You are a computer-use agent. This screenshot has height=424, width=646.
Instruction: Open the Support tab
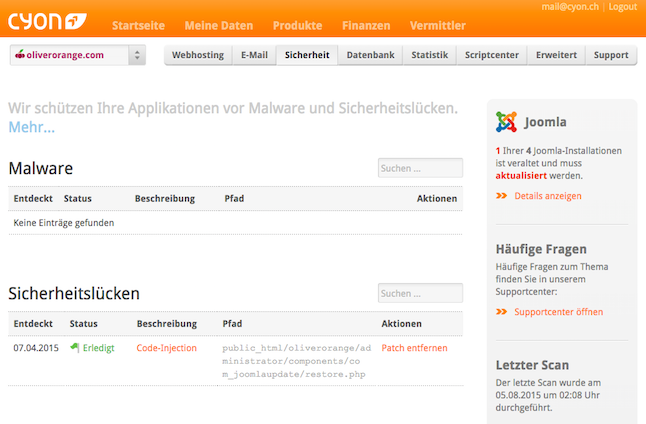pos(611,55)
